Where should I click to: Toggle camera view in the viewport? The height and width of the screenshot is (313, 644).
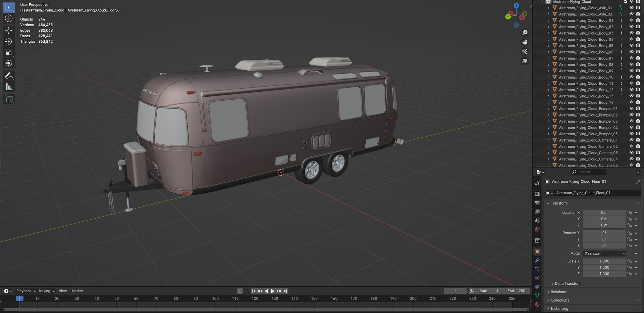525,52
